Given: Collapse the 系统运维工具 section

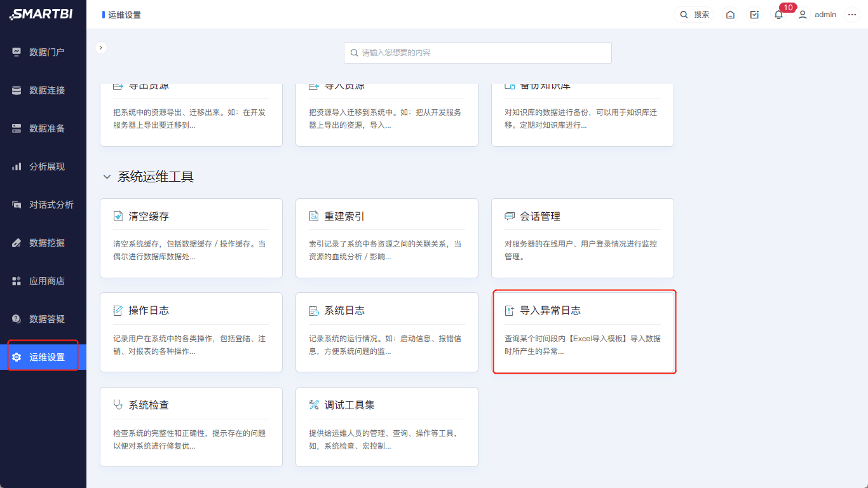Looking at the screenshot, I should tap(107, 177).
